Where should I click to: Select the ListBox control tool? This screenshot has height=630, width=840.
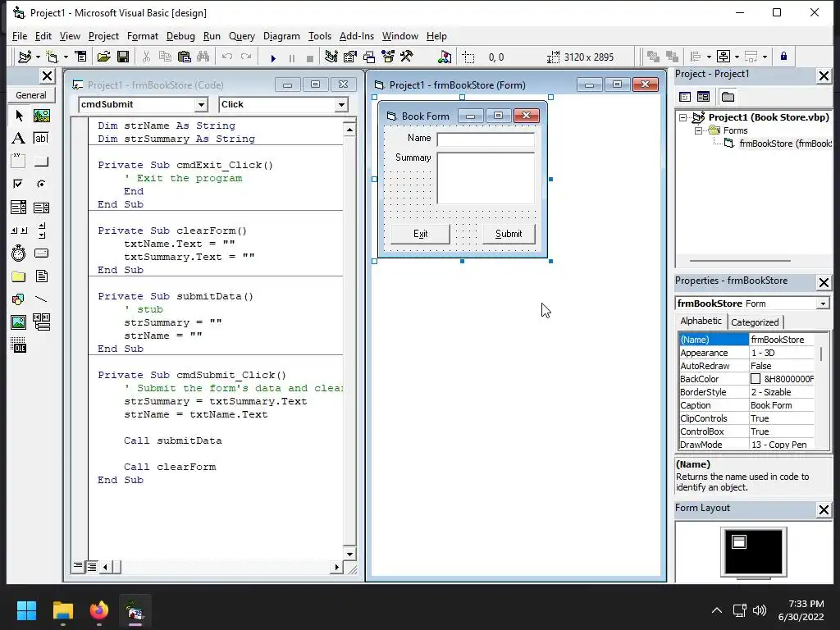pos(41,207)
